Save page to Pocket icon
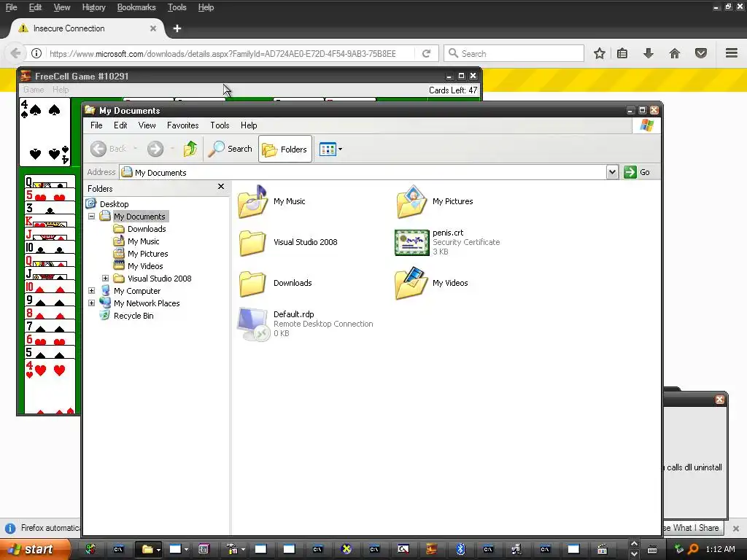The width and height of the screenshot is (747, 560). pyautogui.click(x=701, y=53)
